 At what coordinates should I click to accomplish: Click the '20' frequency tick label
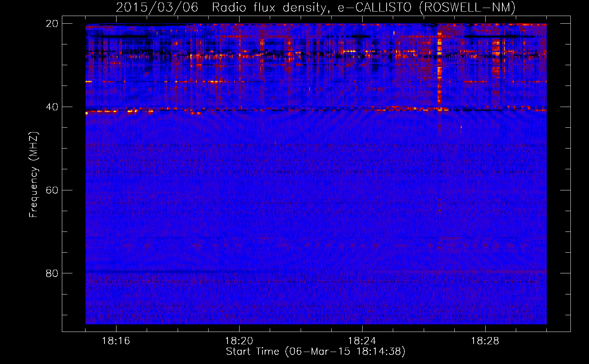click(x=52, y=24)
